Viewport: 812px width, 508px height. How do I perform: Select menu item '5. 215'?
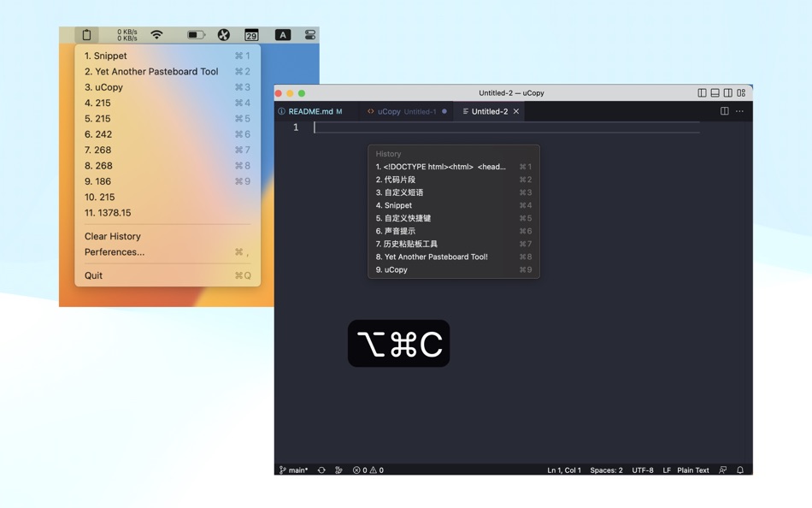(x=168, y=119)
